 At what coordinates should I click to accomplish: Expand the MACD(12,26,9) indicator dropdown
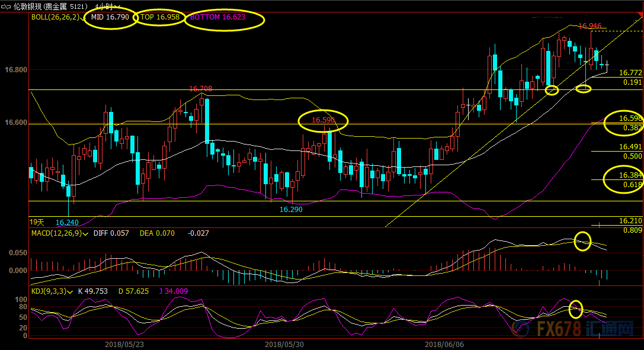[85, 234]
